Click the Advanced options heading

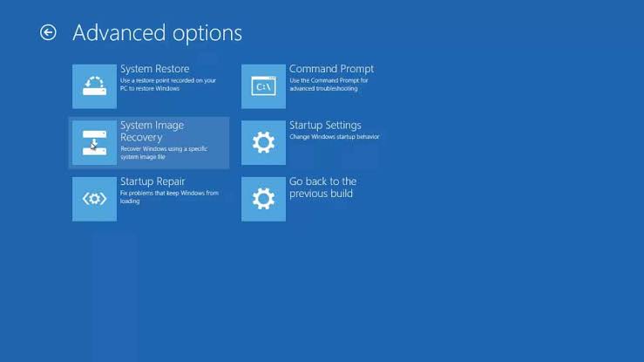tap(158, 33)
